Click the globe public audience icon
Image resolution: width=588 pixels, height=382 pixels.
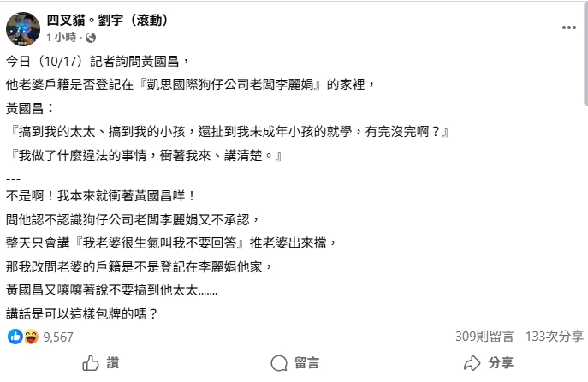coord(92,38)
